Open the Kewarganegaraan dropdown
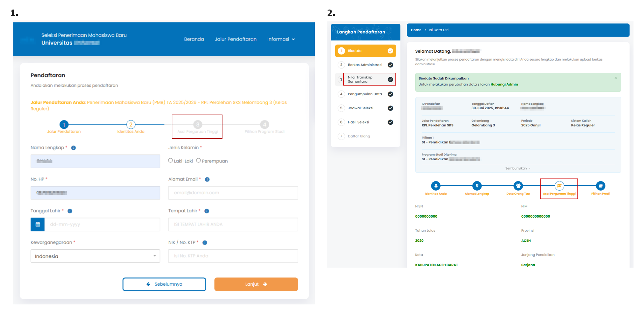 click(95, 256)
